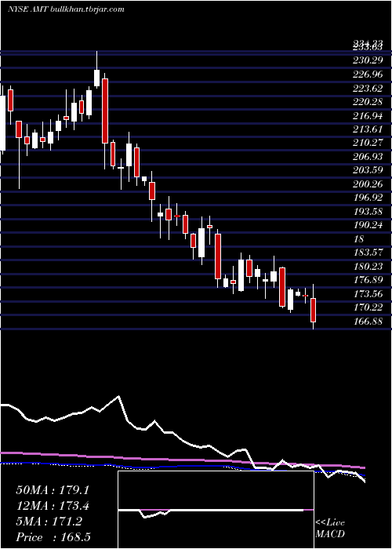Screen dimensions: 392x549
Task: Click the MACD histogram panel
Action: click(216, 510)
